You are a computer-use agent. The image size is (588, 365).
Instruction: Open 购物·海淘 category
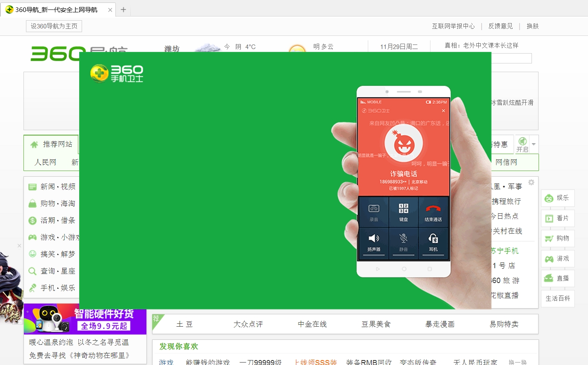click(x=58, y=204)
